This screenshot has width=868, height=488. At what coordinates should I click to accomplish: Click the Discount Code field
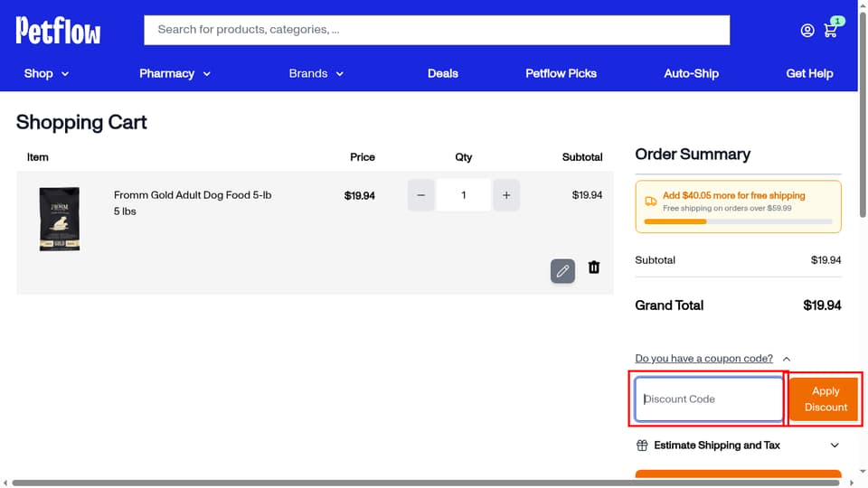[x=709, y=399]
